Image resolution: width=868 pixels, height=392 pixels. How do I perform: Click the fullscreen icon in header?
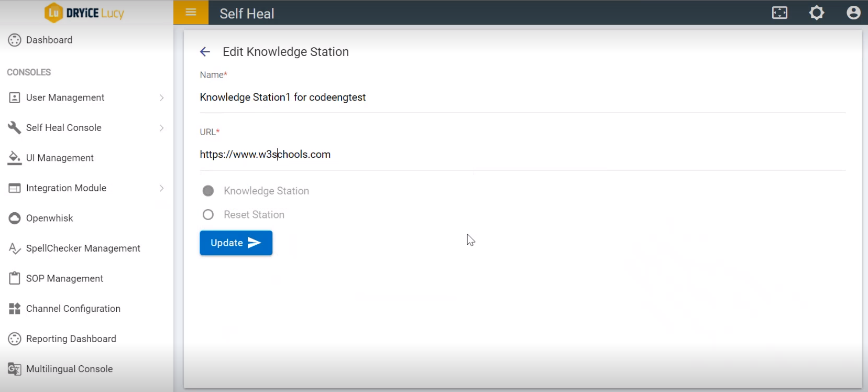779,13
